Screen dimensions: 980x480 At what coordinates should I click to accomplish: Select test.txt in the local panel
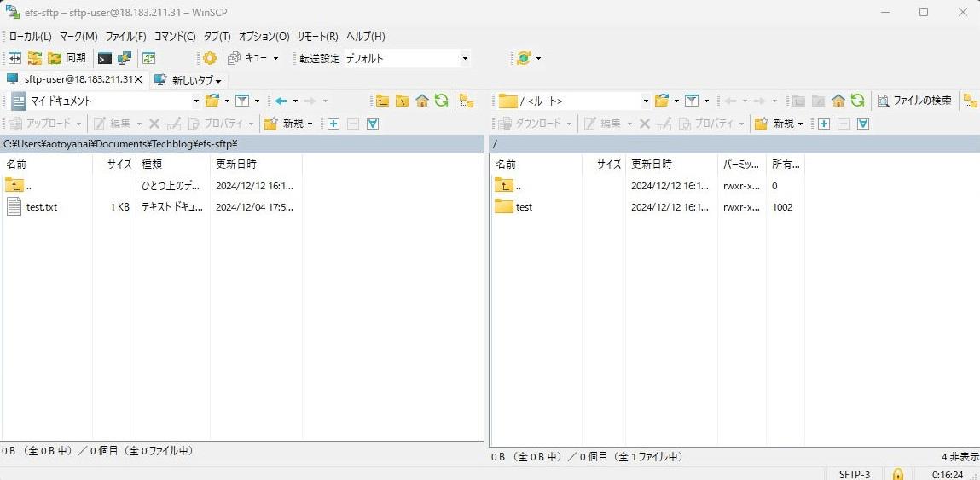[x=41, y=207]
